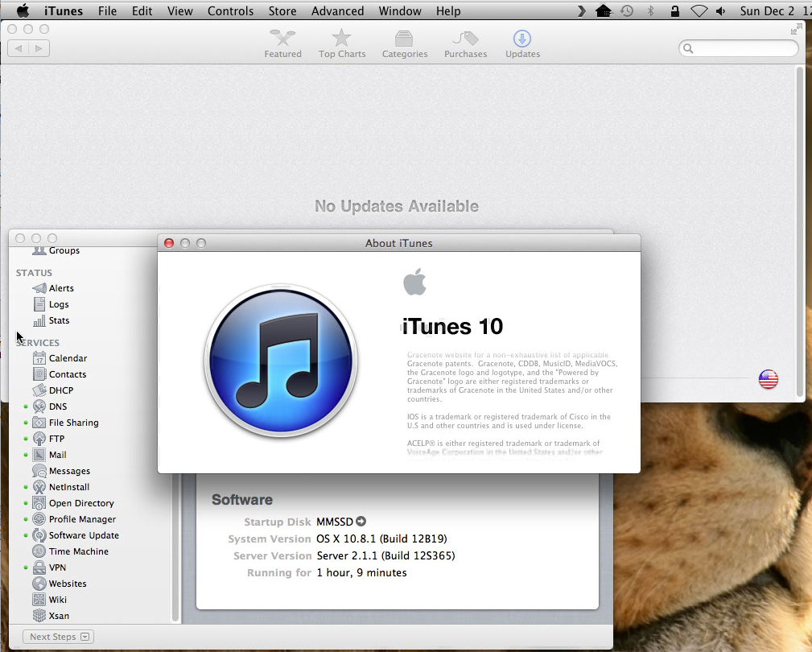
Task: Open the Advanced menu
Action: (337, 11)
